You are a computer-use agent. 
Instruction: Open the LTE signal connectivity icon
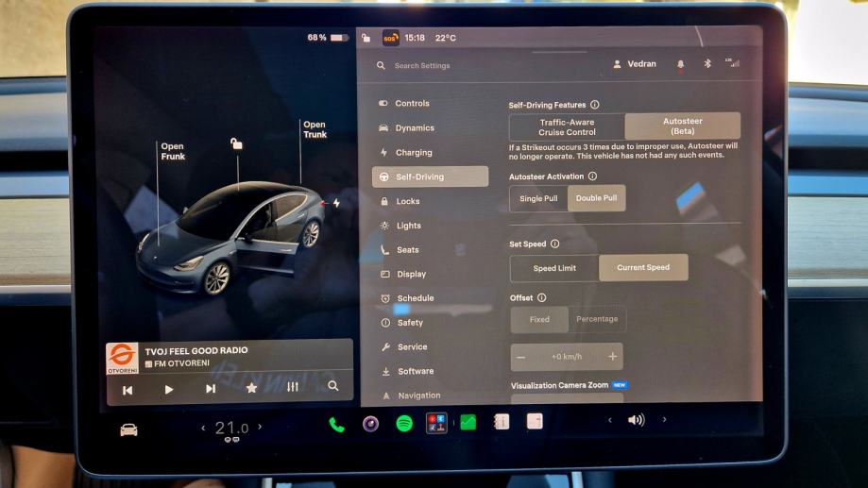click(732, 63)
